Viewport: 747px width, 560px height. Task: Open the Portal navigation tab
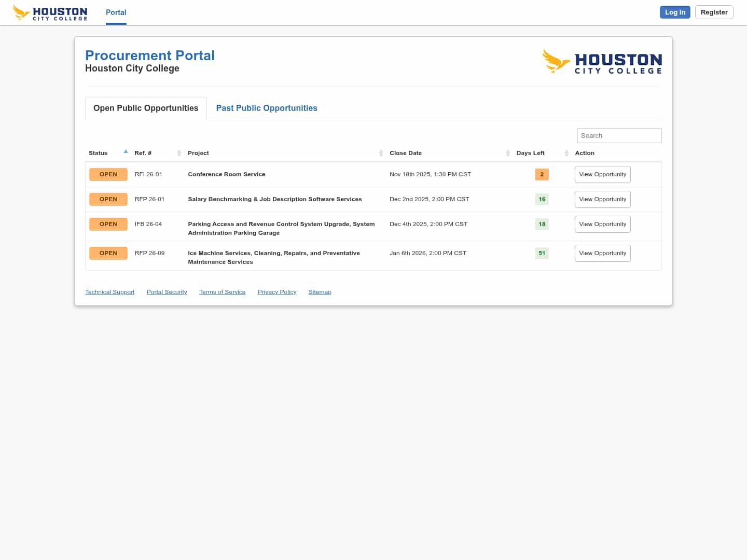pos(116,12)
